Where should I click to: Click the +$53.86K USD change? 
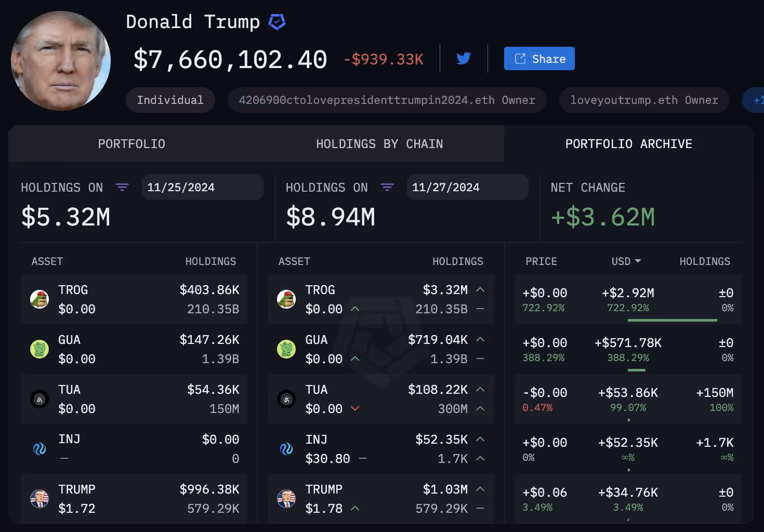coord(628,393)
